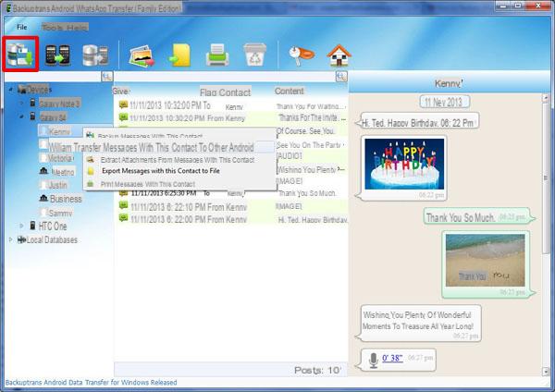Select message row 11/11/2013 6:22:00 PM From Kenny
Viewport: 555px width, 392px height.
(232, 219)
